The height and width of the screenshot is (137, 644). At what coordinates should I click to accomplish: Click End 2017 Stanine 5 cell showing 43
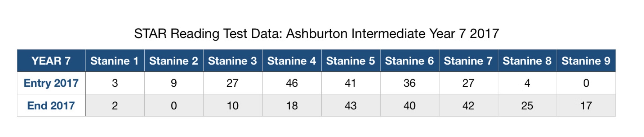(350, 106)
